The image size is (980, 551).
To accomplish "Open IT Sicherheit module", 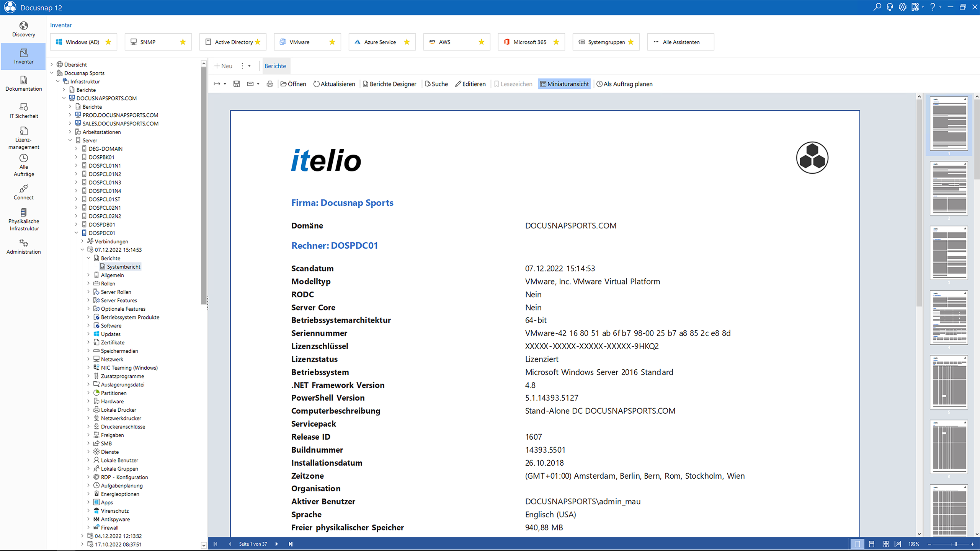I will tap(23, 111).
